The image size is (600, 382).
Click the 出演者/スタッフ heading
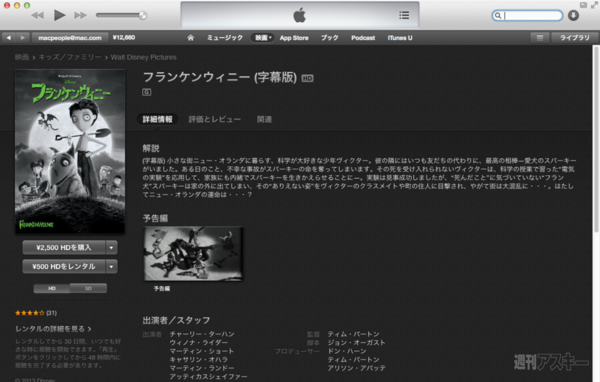pos(176,320)
